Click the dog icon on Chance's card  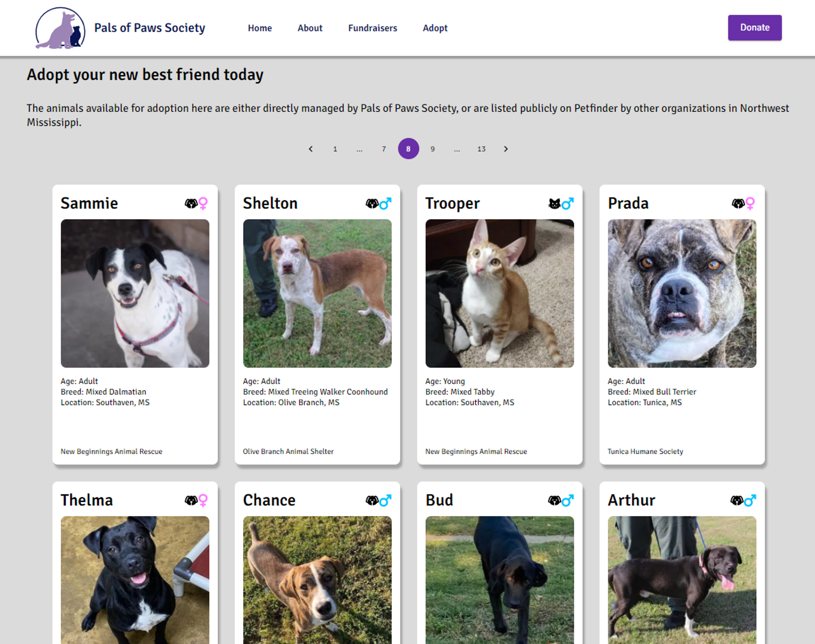click(372, 500)
